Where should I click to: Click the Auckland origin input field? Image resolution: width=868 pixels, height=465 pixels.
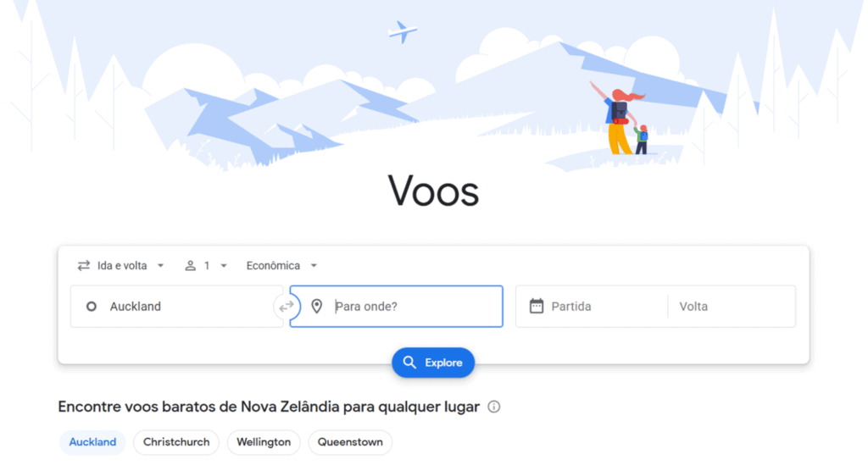pyautogui.click(x=176, y=307)
